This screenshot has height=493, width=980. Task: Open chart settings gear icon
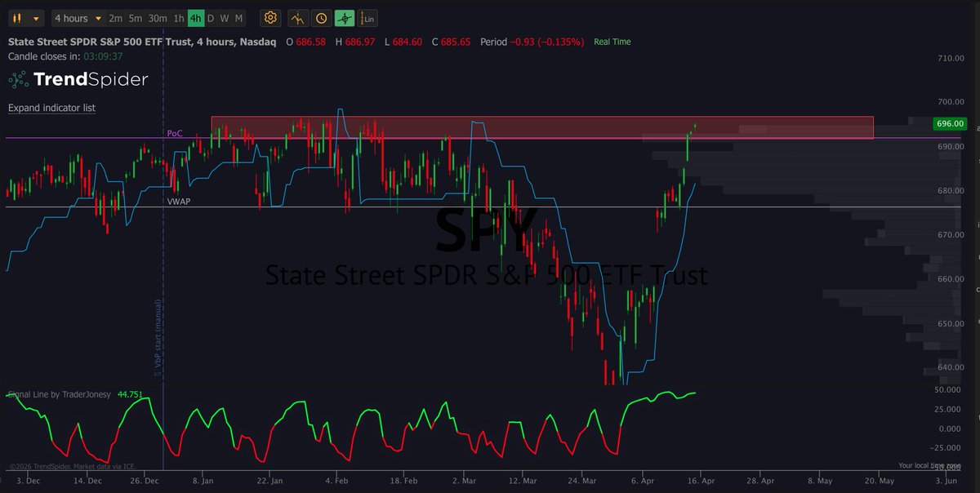pos(270,18)
